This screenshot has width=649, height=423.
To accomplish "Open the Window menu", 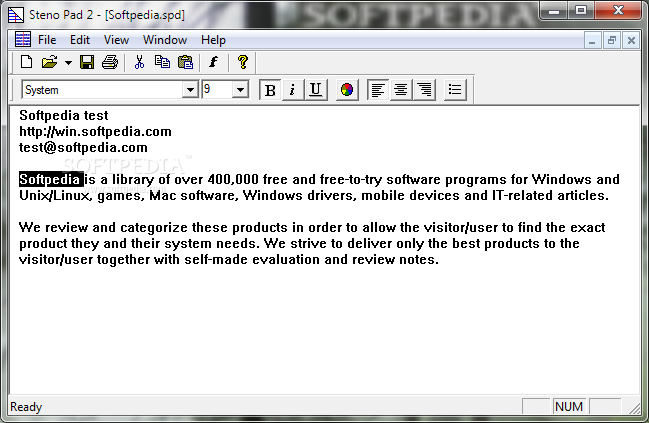I will [x=165, y=40].
